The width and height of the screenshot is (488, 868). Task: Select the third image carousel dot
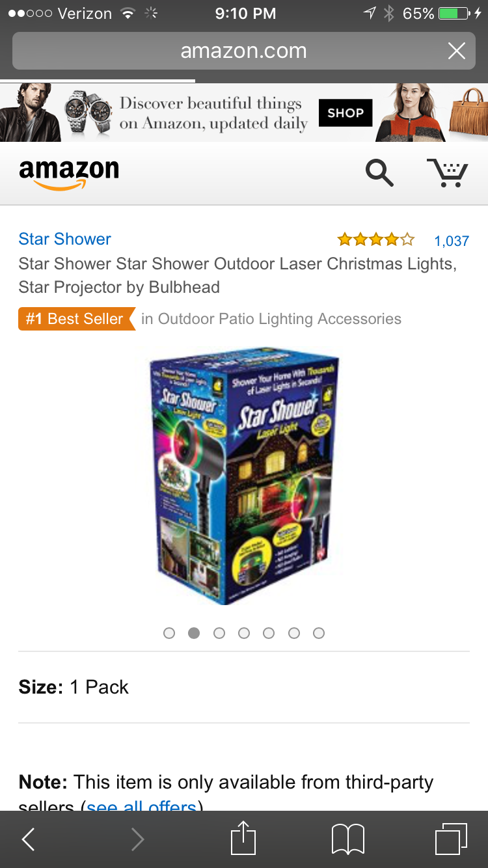coord(219,633)
